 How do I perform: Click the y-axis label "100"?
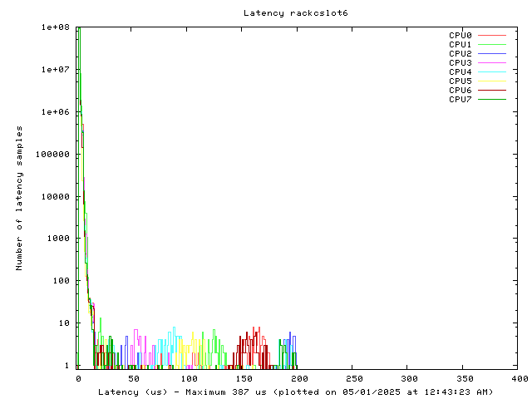click(61, 281)
